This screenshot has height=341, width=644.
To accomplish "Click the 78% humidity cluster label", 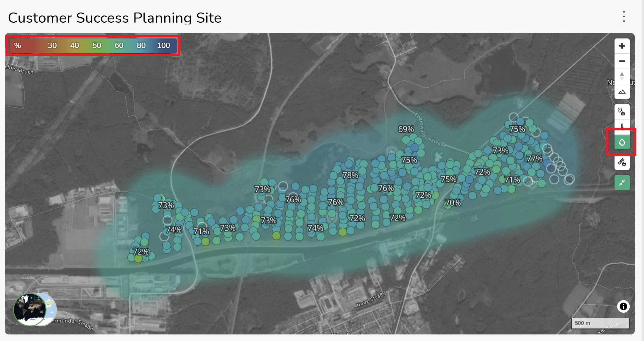I will (x=350, y=175).
